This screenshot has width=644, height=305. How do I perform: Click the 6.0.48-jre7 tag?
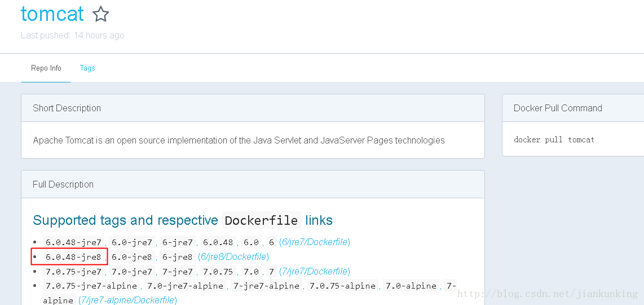click(73, 242)
